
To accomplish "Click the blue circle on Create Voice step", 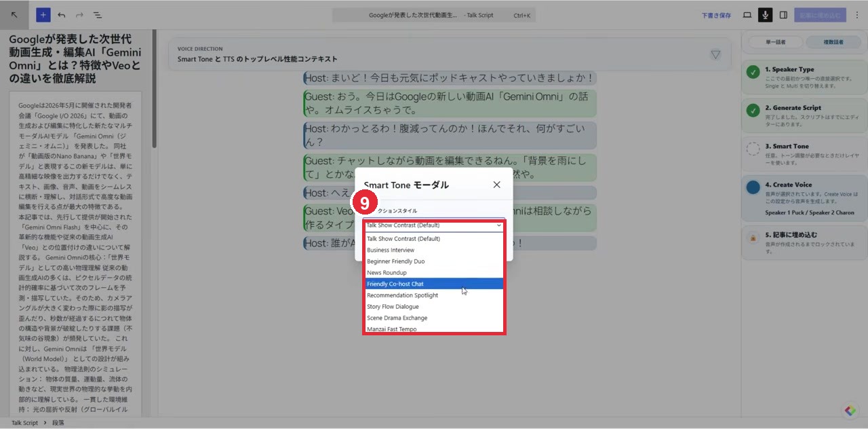I will pos(753,187).
